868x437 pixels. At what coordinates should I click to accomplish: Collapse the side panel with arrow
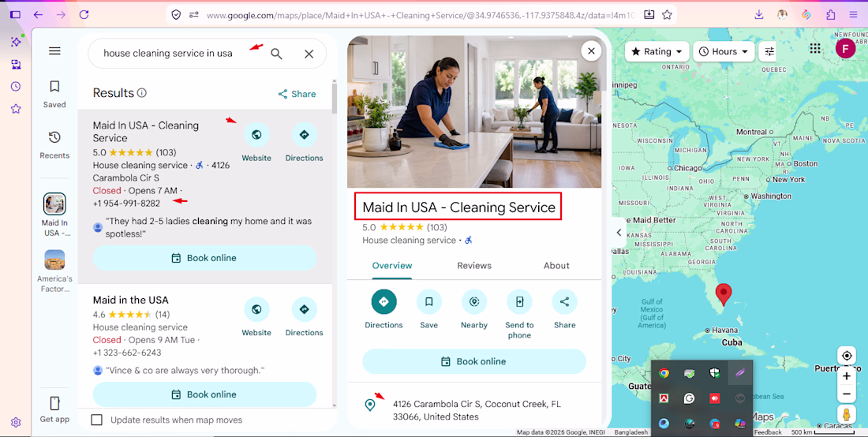[619, 233]
